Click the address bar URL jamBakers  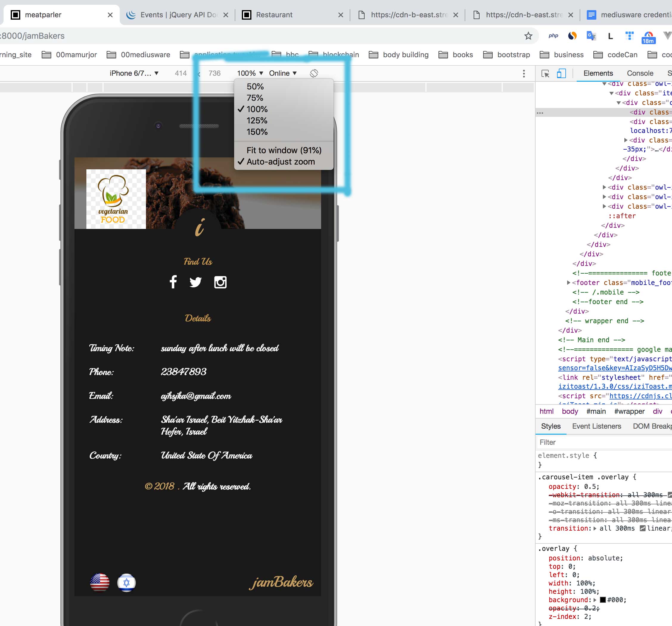(32, 36)
